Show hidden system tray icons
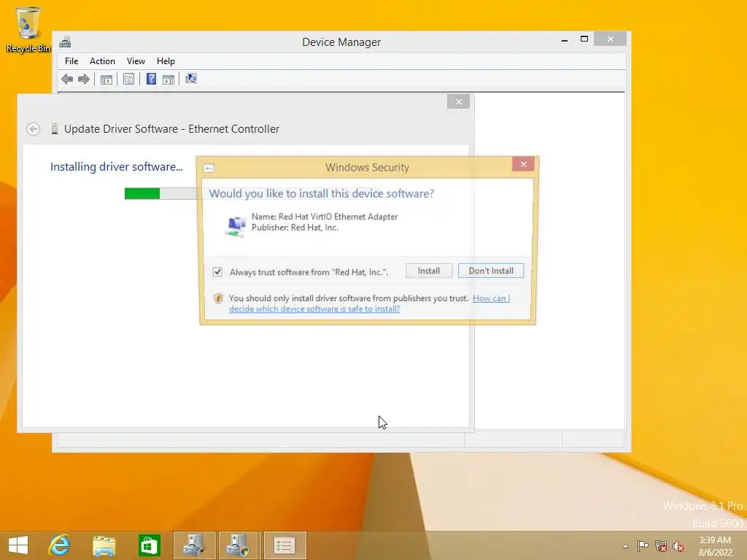 pos(625,546)
